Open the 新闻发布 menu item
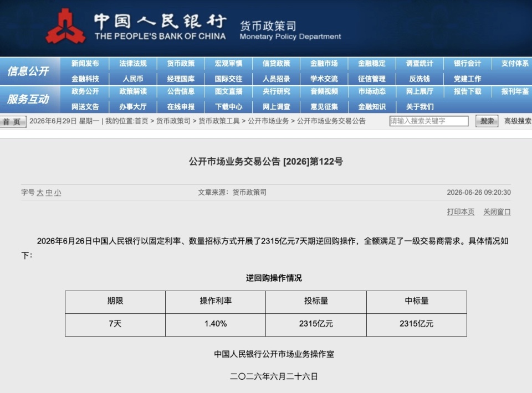The width and height of the screenshot is (532, 393). pyautogui.click(x=85, y=63)
